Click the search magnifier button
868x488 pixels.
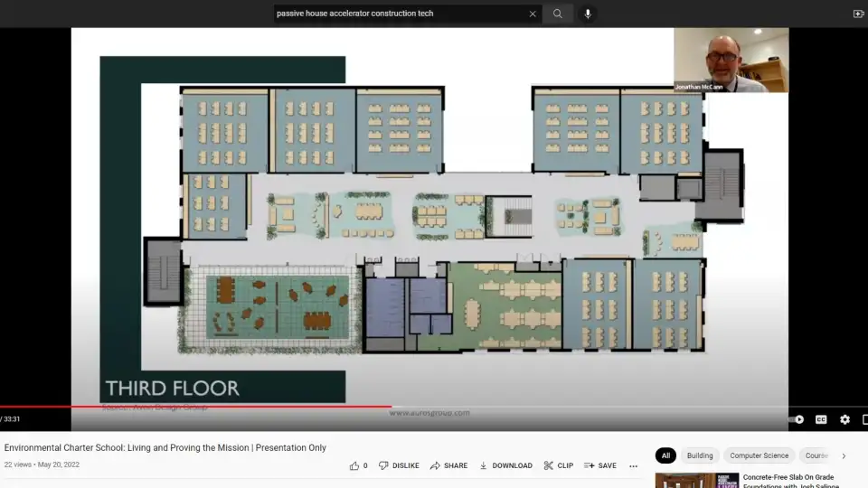point(558,14)
